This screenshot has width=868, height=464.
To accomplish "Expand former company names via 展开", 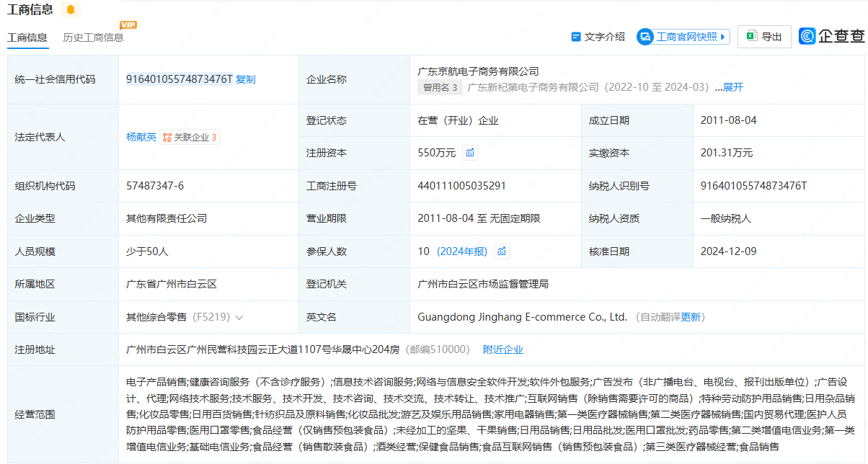I will click(x=732, y=87).
